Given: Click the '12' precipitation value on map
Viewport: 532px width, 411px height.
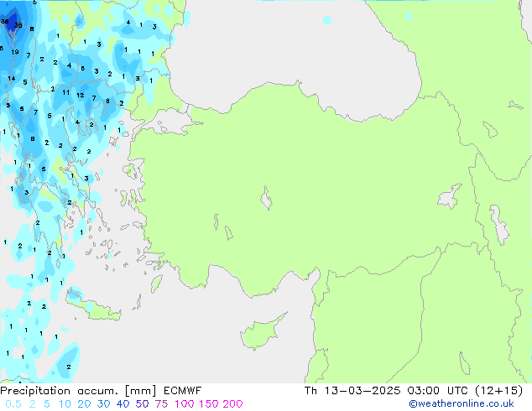Looking at the screenshot, I should tap(80, 96).
